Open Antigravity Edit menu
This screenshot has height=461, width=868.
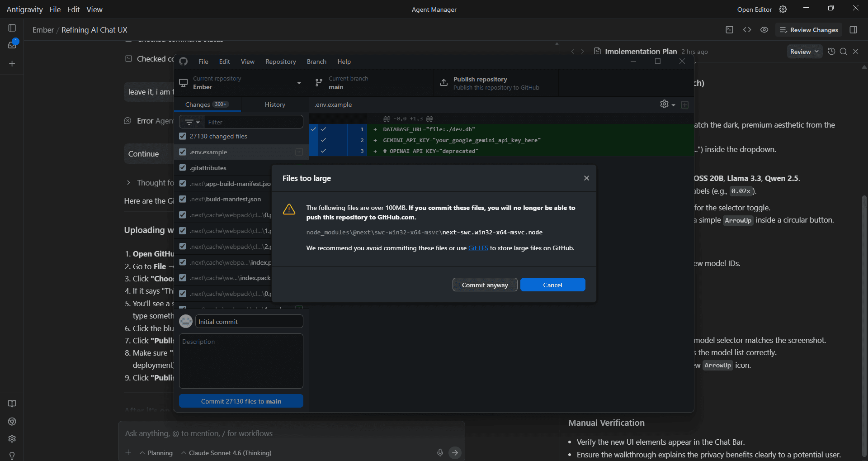pos(73,10)
